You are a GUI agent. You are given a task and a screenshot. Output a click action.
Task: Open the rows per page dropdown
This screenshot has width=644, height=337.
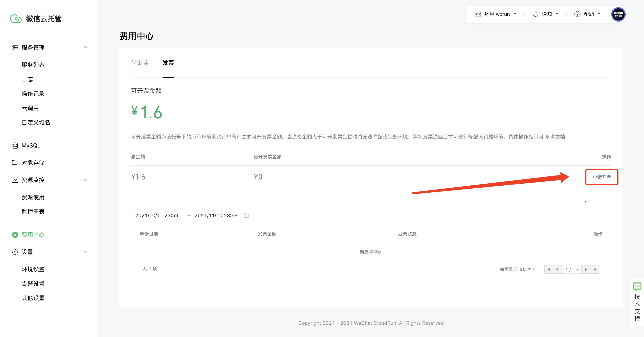point(525,269)
